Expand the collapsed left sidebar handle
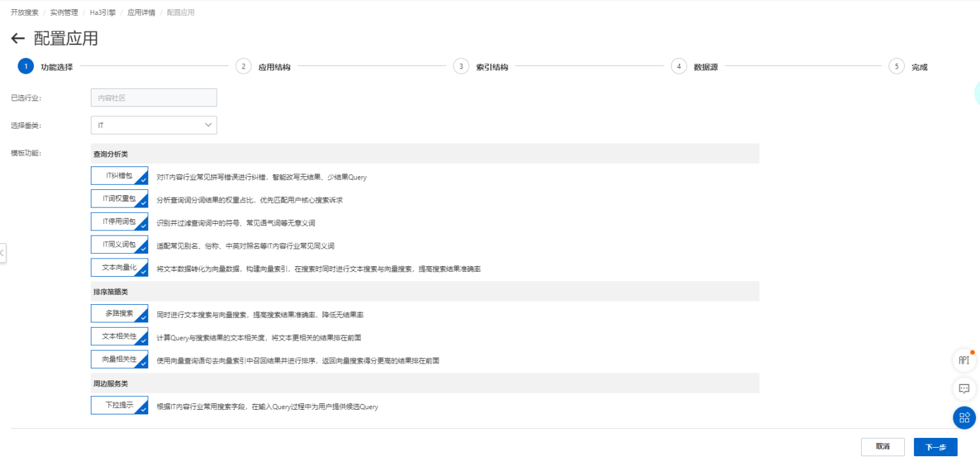The height and width of the screenshot is (466, 980). (3, 253)
